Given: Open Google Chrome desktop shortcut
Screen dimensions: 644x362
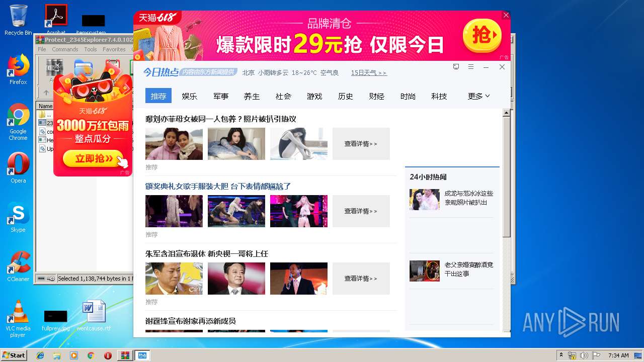Looking at the screenshot, I should (x=18, y=122).
